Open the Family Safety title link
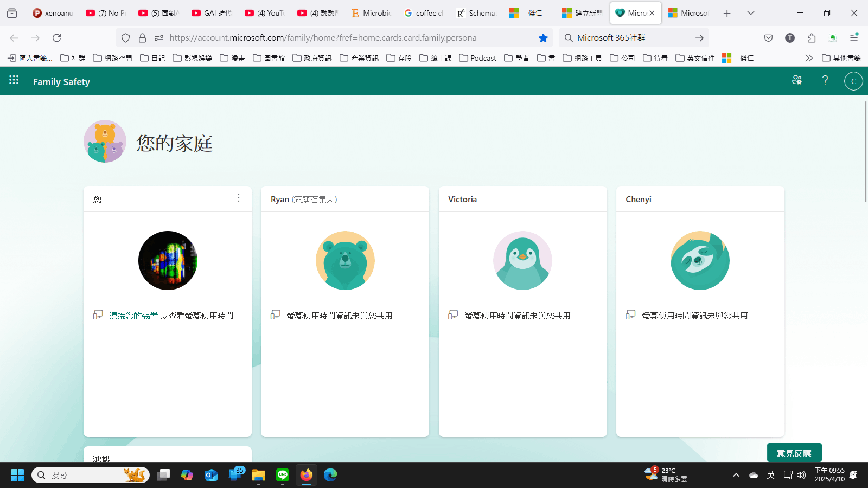The image size is (868, 488). tap(61, 82)
